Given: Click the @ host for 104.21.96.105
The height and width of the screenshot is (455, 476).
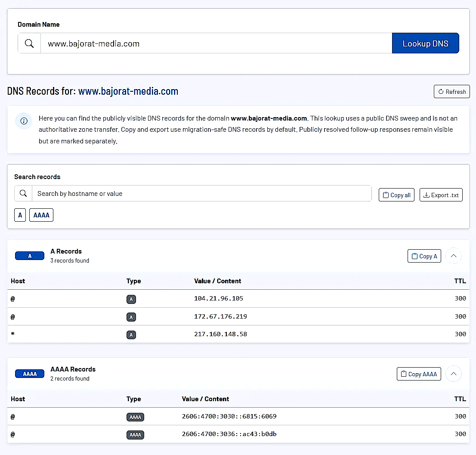Looking at the screenshot, I should point(13,299).
